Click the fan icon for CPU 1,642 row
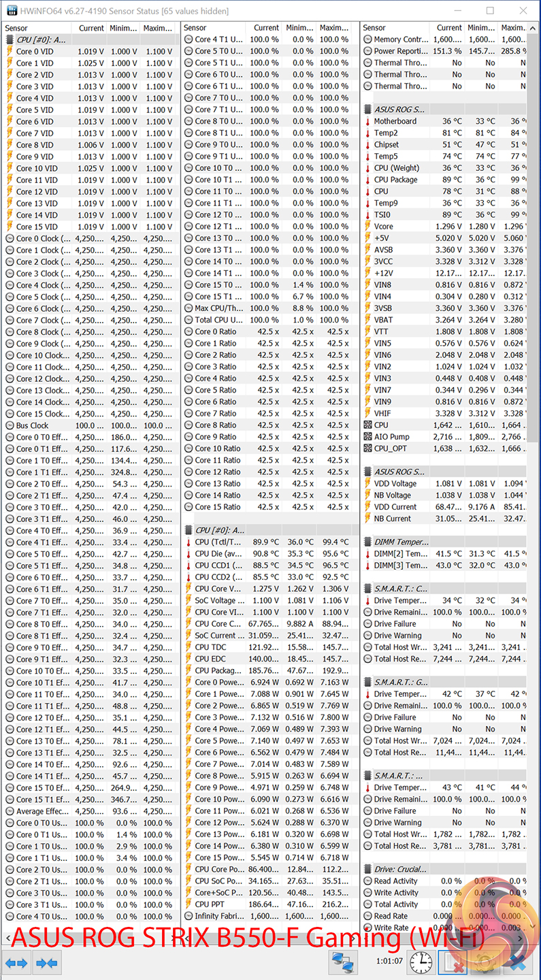Viewport: 541px width, 980px height. 367,425
